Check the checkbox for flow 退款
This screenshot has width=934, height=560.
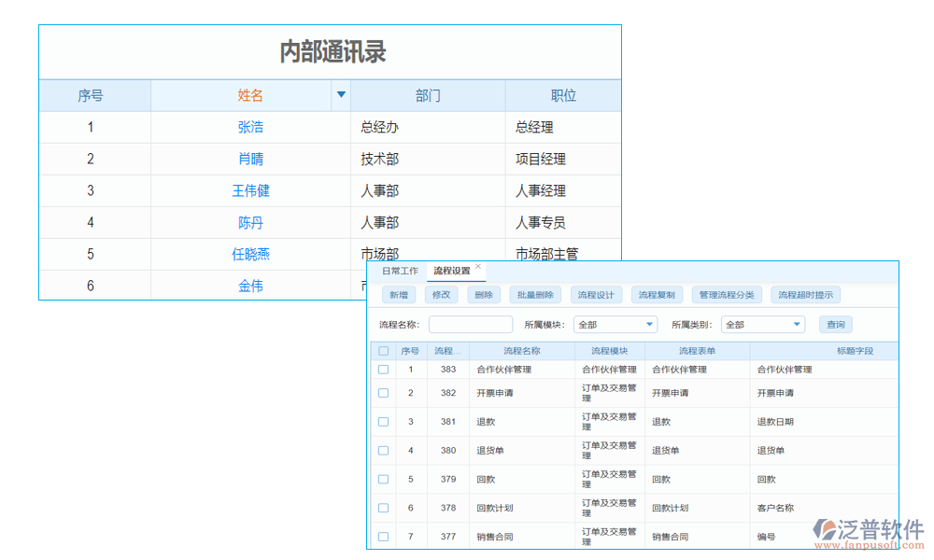tap(383, 421)
